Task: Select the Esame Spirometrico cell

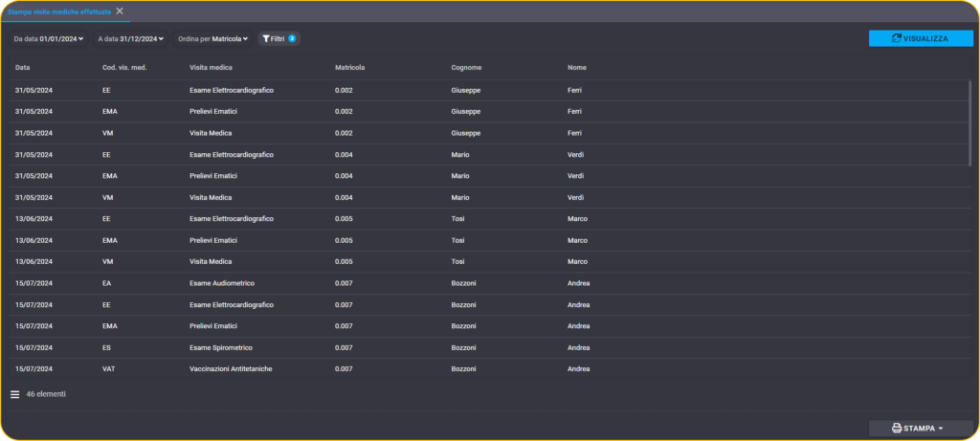Action: 221,347
